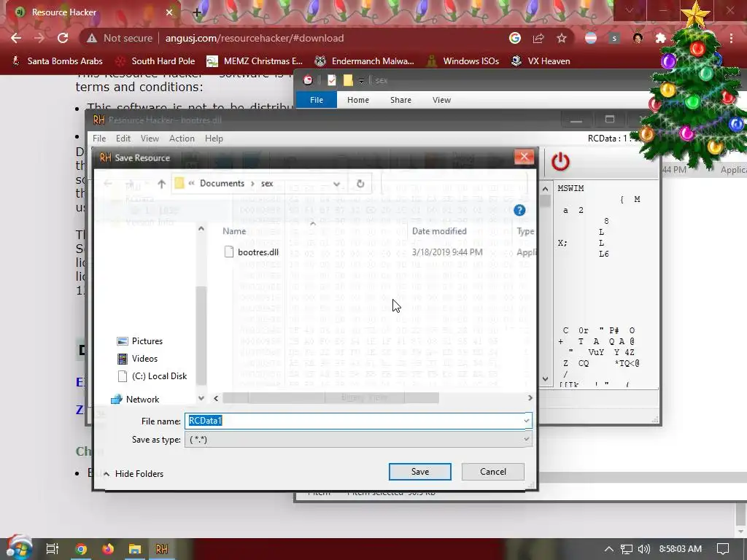Image resolution: width=747 pixels, height=560 pixels.
Task: Open a new browser tab
Action: pyautogui.click(x=197, y=12)
